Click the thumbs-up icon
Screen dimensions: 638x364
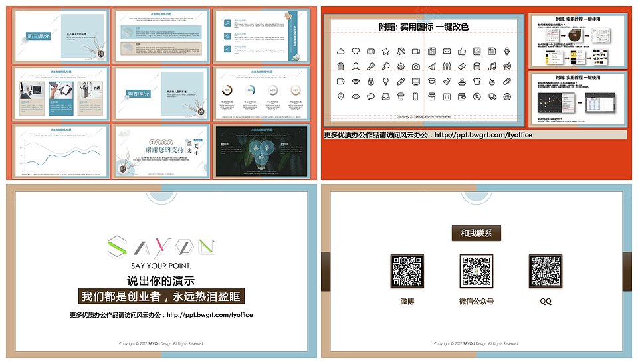tap(462, 51)
